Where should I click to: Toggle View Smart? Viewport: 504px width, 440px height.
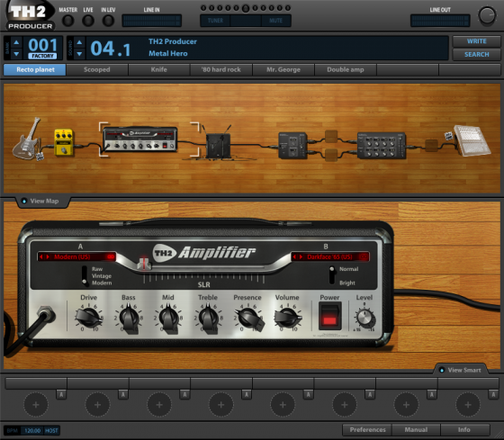tap(460, 370)
